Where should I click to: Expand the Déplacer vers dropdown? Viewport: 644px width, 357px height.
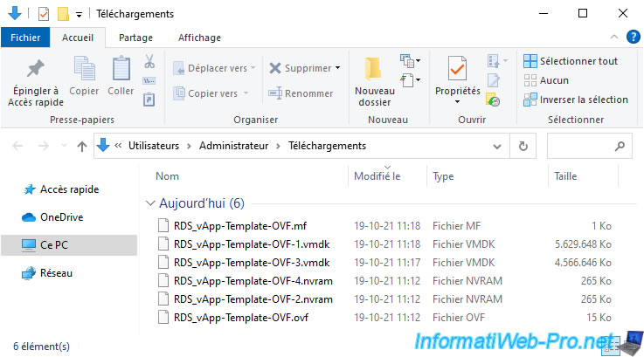(253, 68)
